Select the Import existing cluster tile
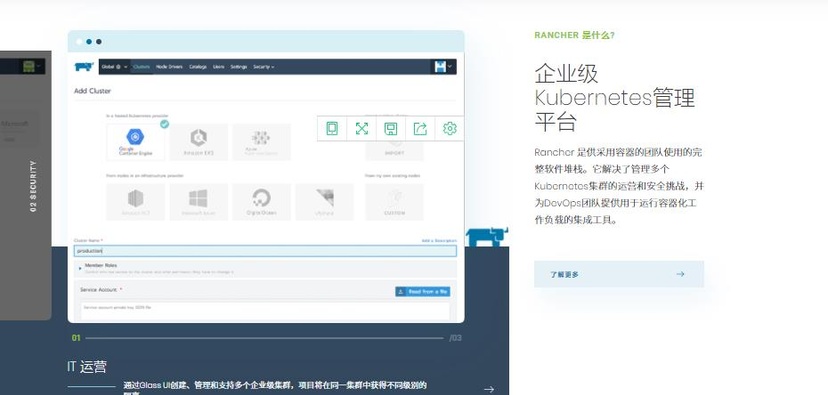 [394, 150]
